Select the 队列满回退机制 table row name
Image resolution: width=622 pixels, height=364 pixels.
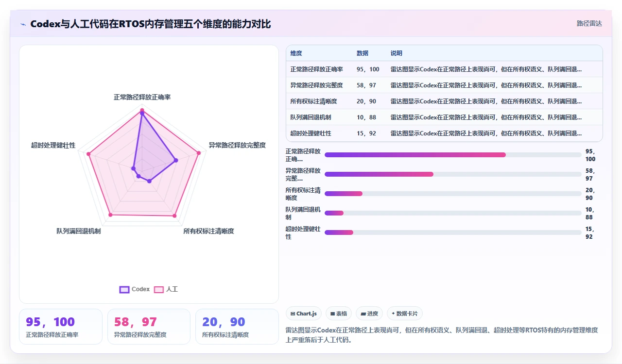tap(311, 117)
